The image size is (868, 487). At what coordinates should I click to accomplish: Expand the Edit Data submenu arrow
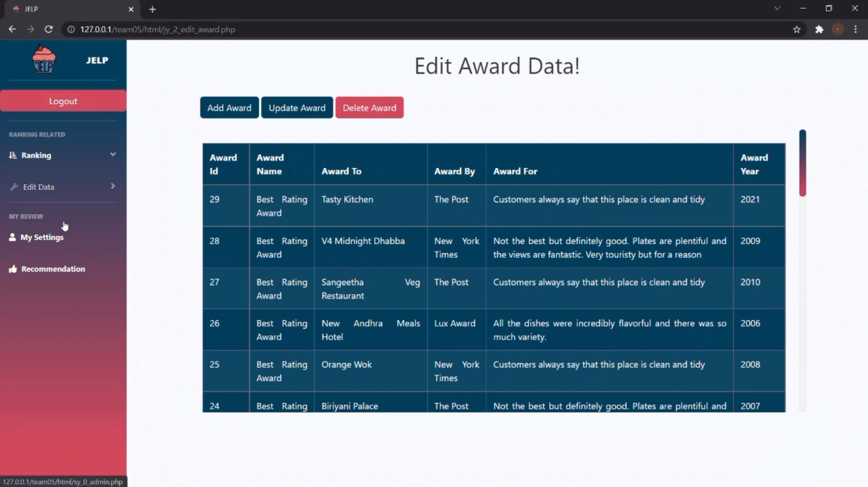pyautogui.click(x=113, y=186)
